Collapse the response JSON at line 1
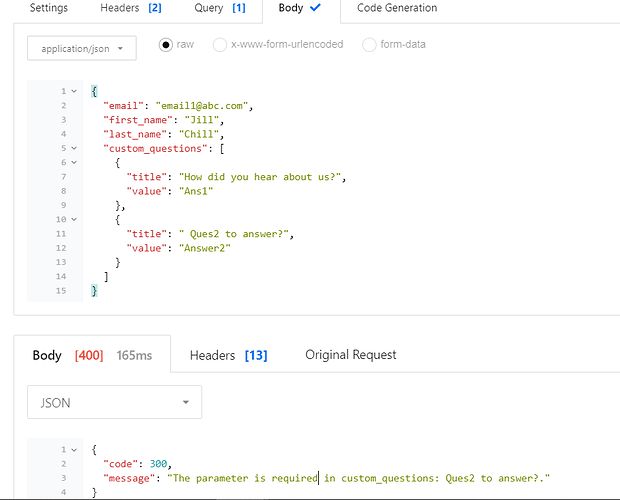The width and height of the screenshot is (620, 500). point(74,450)
